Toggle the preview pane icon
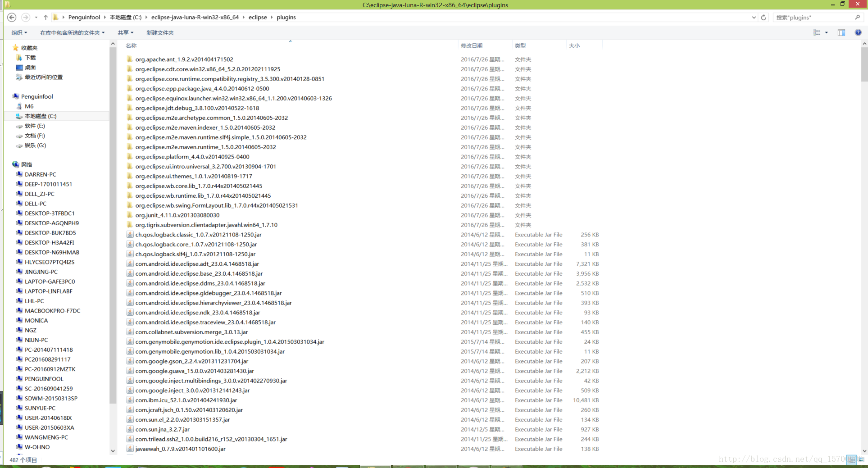868x468 pixels. (841, 32)
